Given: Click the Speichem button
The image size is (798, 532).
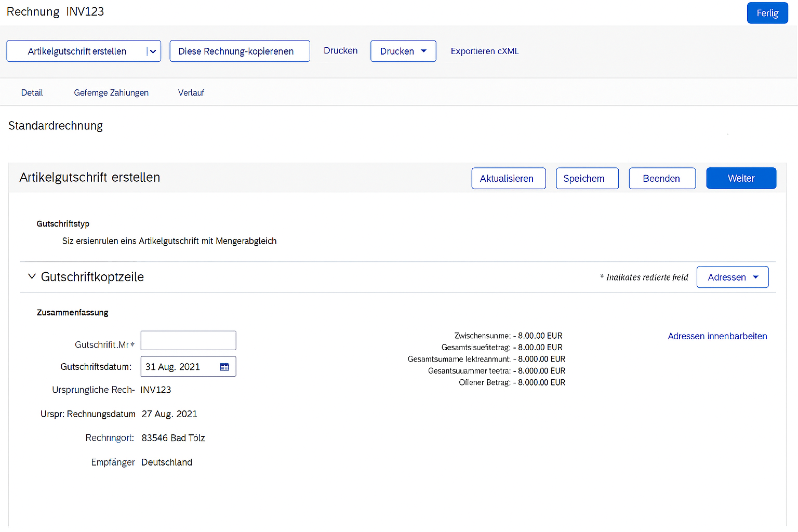Looking at the screenshot, I should (x=587, y=178).
